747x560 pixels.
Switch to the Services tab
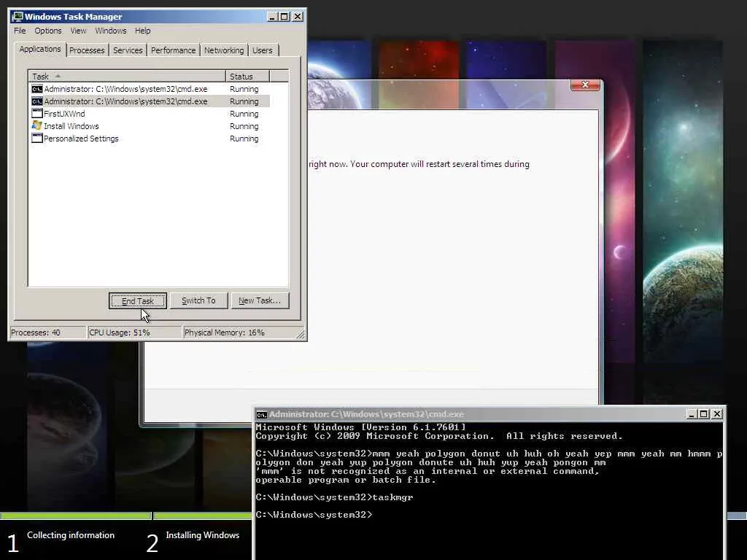tap(128, 50)
